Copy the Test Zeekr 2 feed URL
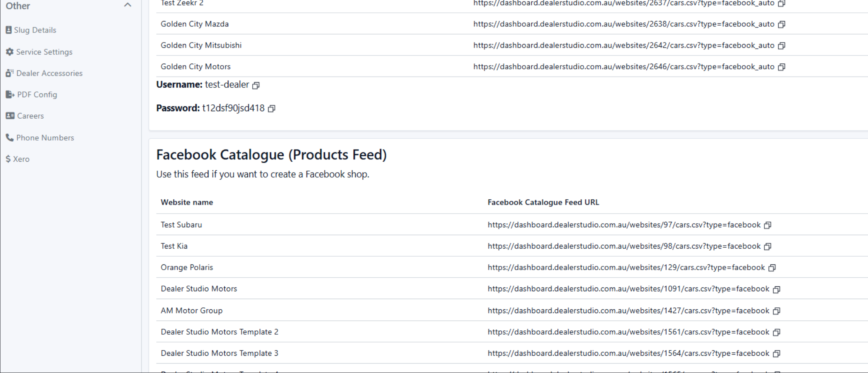This screenshot has width=868, height=373. click(782, 3)
